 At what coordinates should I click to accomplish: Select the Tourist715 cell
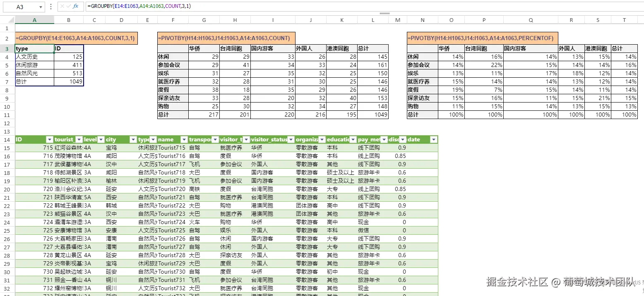click(173, 148)
